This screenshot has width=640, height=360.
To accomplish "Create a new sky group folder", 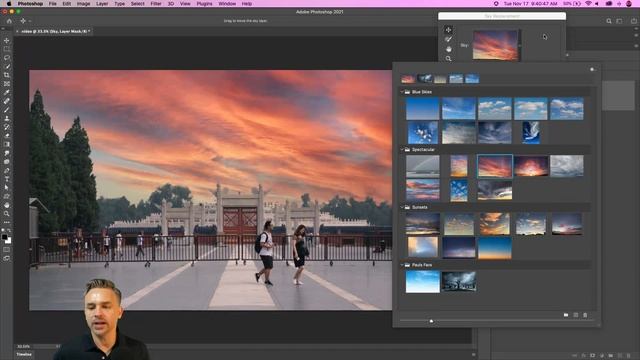I will tap(566, 315).
